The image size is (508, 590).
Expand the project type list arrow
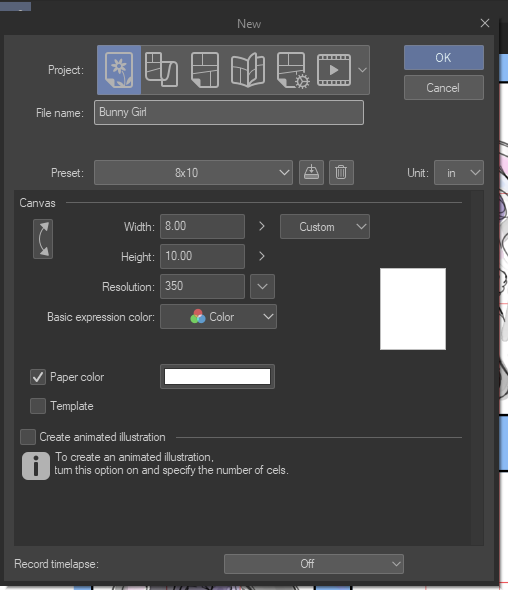tap(362, 70)
